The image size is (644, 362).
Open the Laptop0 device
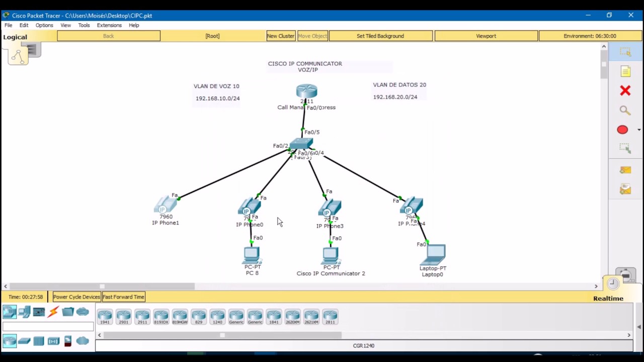pyautogui.click(x=433, y=254)
